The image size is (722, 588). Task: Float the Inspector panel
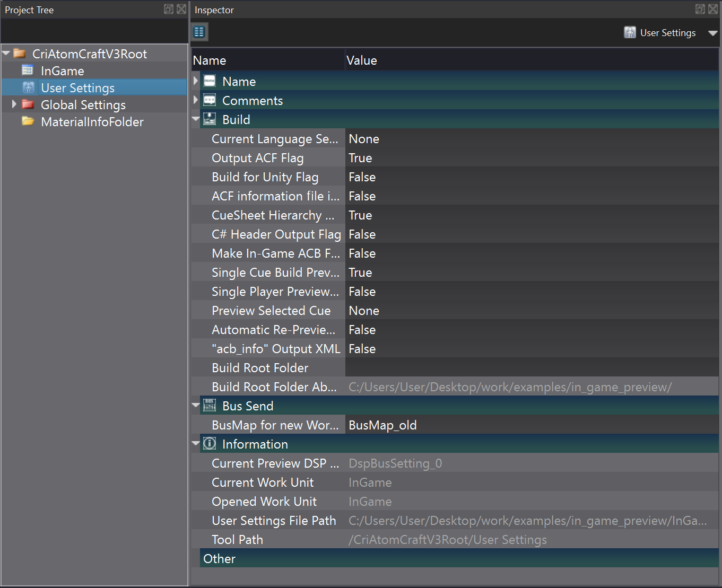[x=700, y=9]
